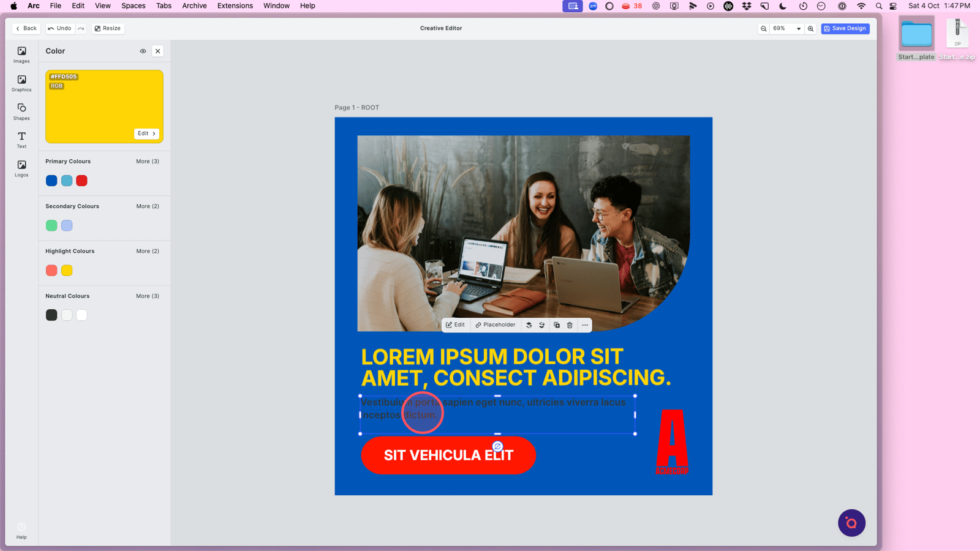Image resolution: width=980 pixels, height=551 pixels.
Task: Open the 69% zoom level dropdown
Action: (x=786, y=29)
